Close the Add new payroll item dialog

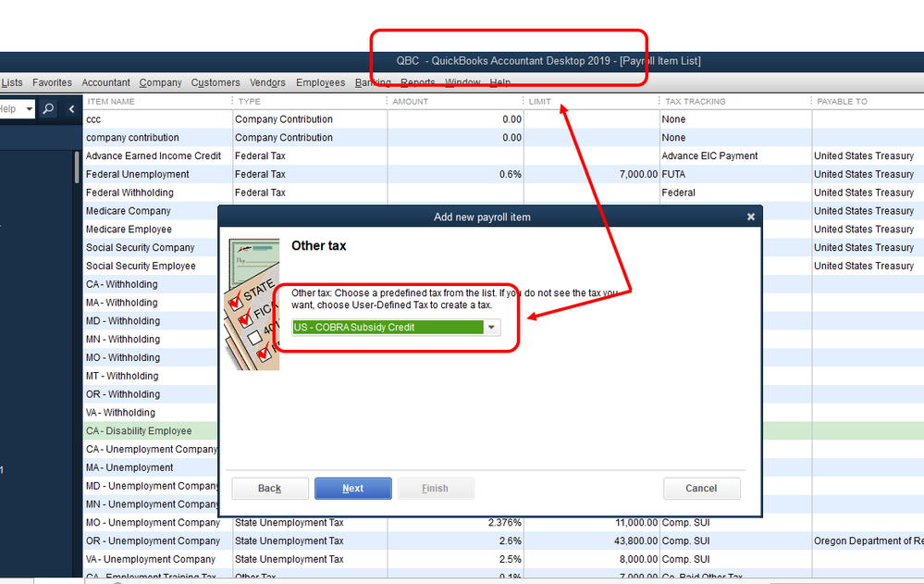click(751, 217)
